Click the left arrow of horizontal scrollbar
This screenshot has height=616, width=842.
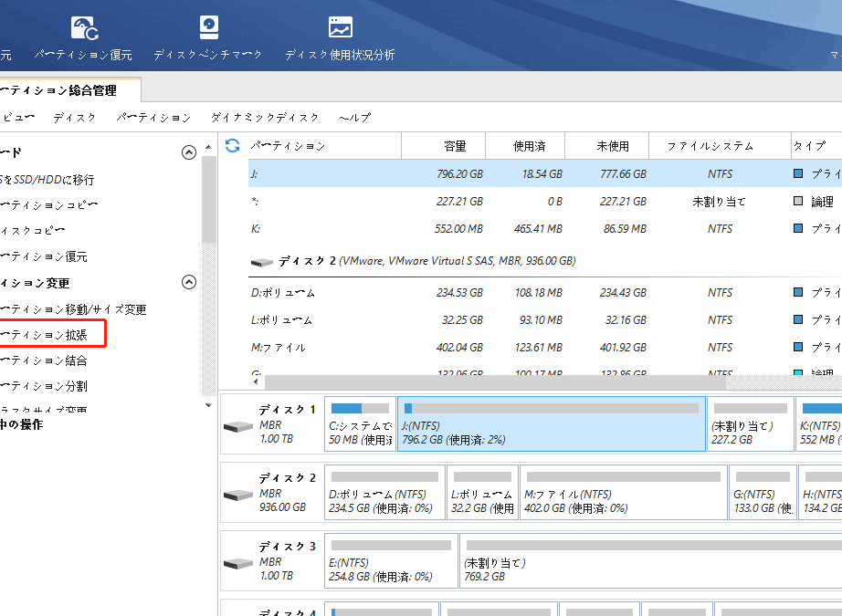(x=256, y=382)
